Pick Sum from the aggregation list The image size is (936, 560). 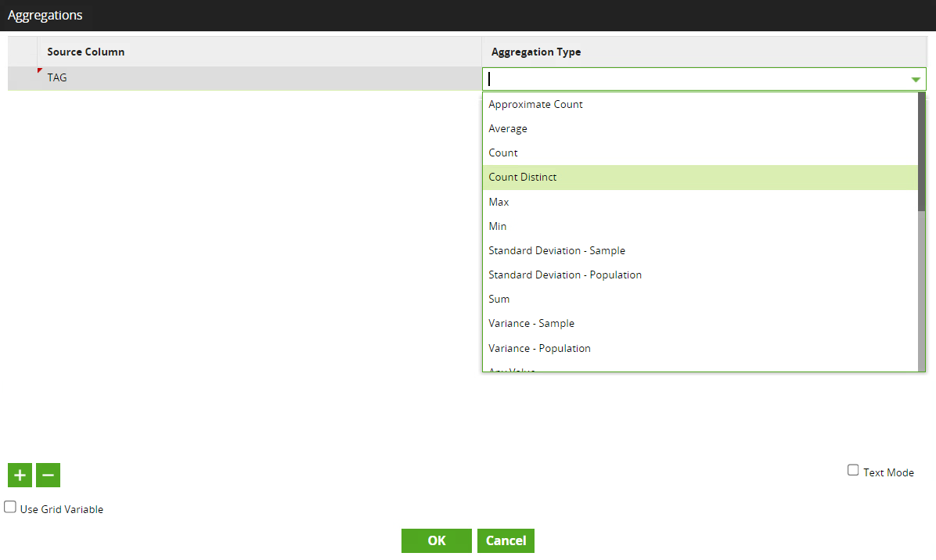499,299
